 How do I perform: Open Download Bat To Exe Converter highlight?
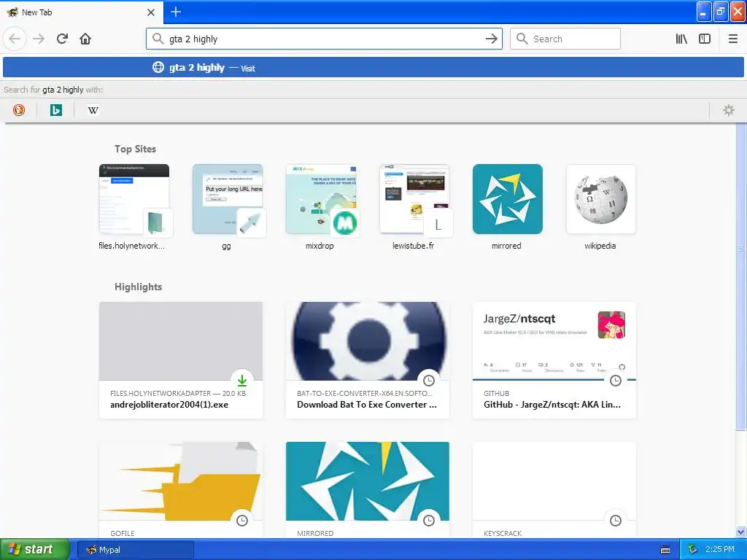point(368,360)
